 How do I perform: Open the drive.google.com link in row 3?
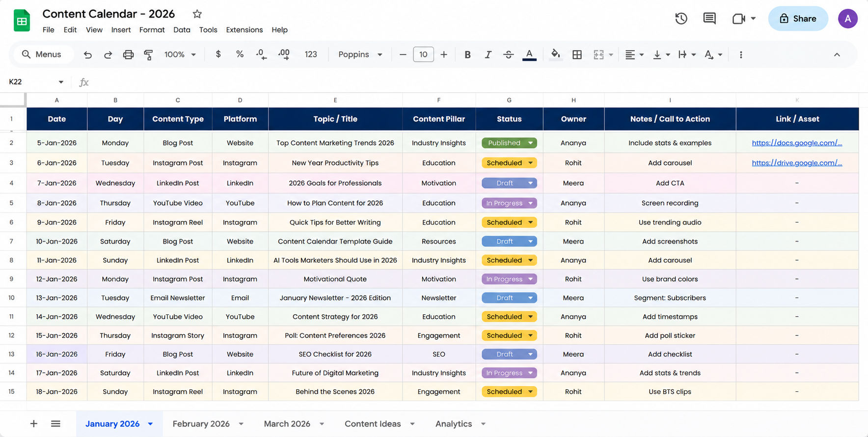coord(797,163)
